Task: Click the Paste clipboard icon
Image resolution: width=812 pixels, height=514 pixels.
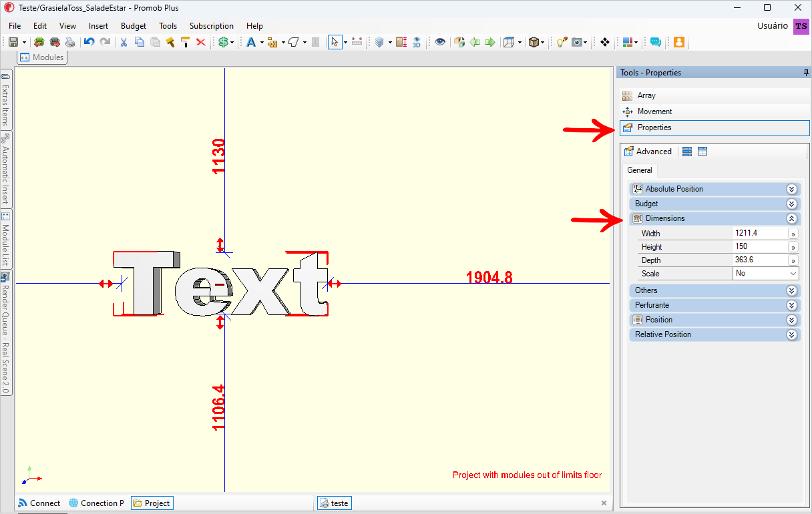Action: click(155, 42)
